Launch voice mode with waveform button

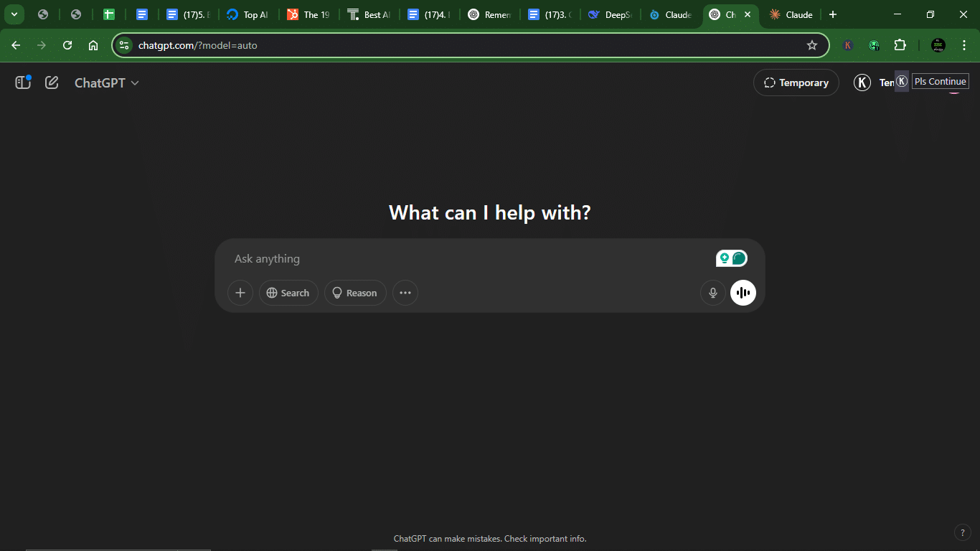743,293
